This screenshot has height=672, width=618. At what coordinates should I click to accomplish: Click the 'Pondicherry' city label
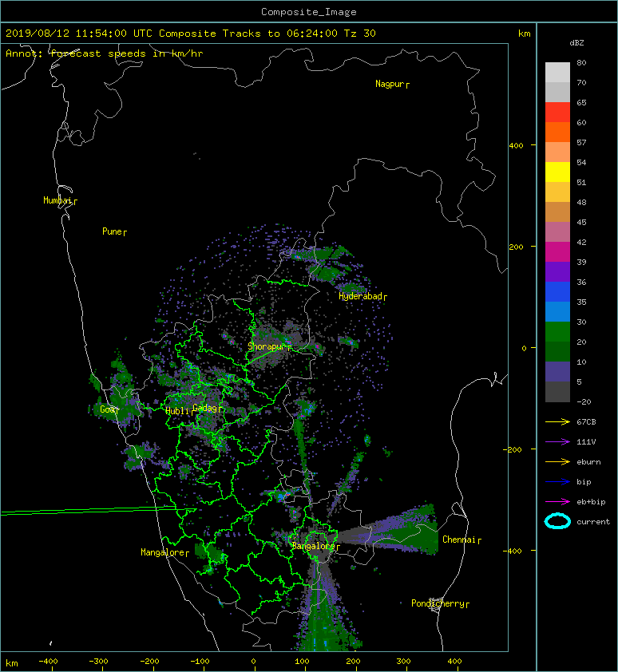click(x=438, y=603)
